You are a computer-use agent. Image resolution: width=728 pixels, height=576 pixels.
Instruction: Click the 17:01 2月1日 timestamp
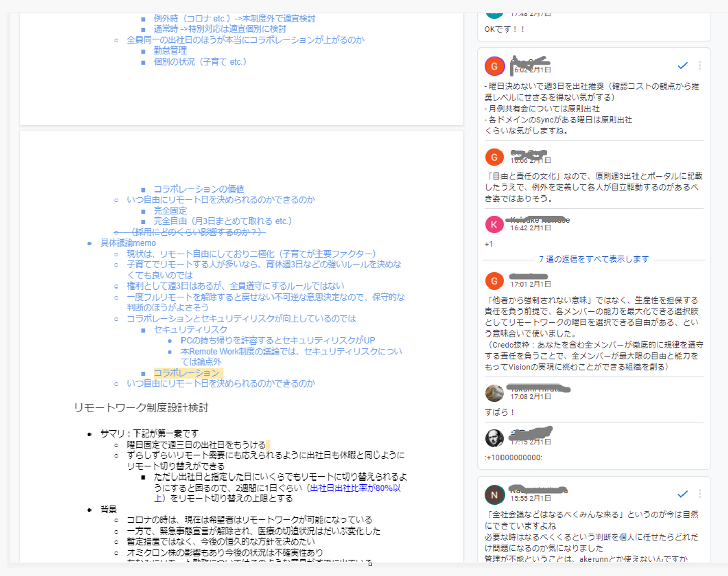click(530, 284)
